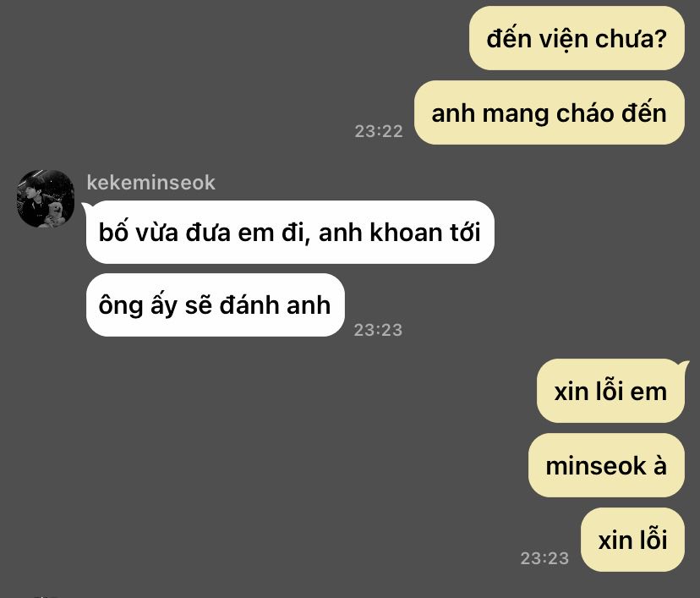700x598 pixels.
Task: Select the "anh mang cháo đến" bubble
Action: [550, 112]
